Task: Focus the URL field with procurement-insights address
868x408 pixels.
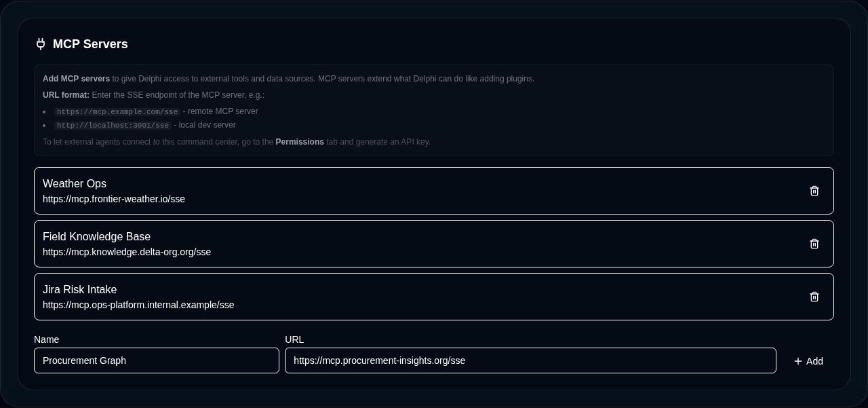Action: point(530,360)
